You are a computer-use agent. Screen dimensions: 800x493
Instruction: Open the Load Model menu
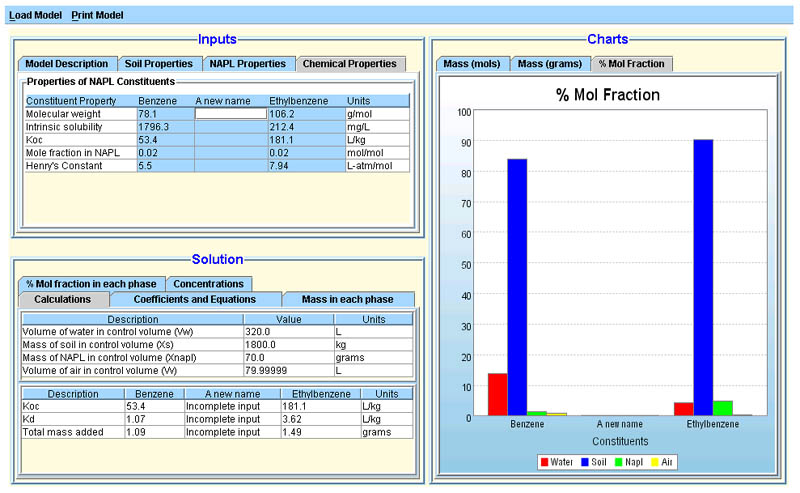tap(35, 16)
